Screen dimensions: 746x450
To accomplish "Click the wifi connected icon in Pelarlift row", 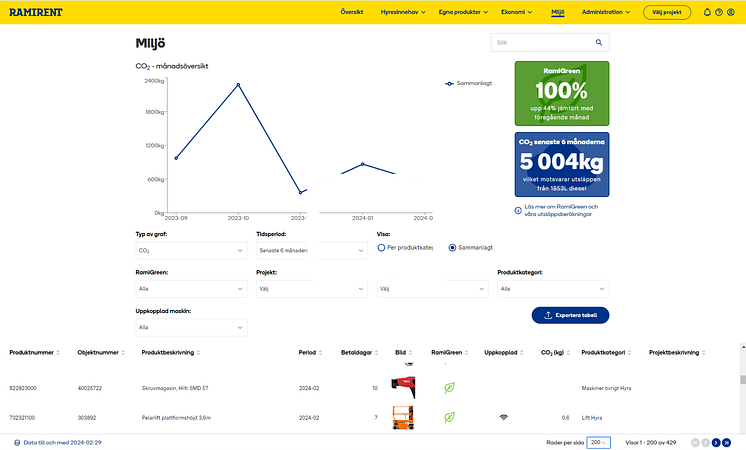I will pos(503,417).
